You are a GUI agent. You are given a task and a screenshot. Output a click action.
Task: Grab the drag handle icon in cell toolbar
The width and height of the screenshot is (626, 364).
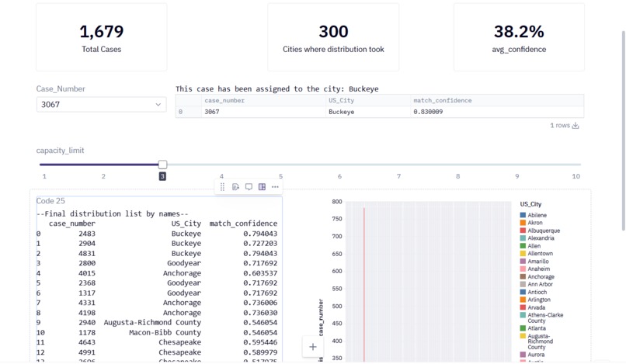[222, 187]
